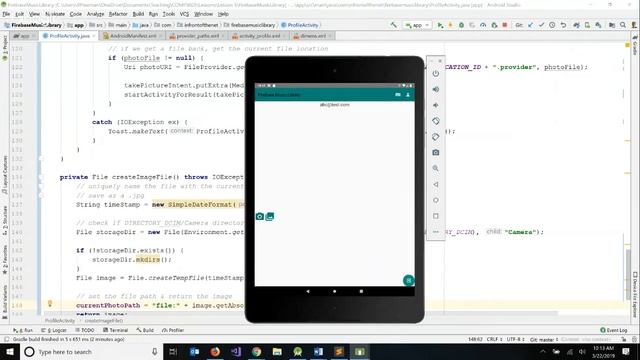Image resolution: width=640 pixels, height=360 pixels.
Task: Tap the gallery image button in app
Action: click(x=270, y=216)
